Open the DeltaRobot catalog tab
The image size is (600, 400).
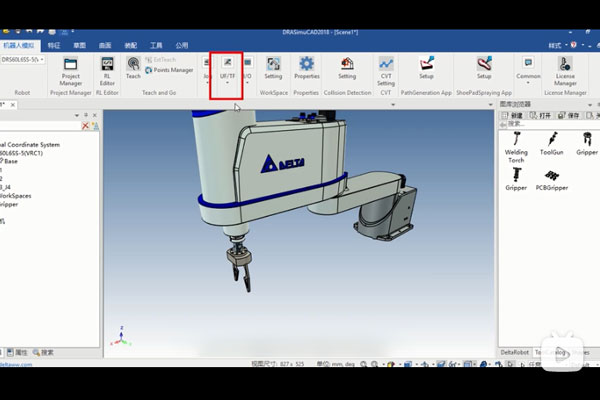514,352
